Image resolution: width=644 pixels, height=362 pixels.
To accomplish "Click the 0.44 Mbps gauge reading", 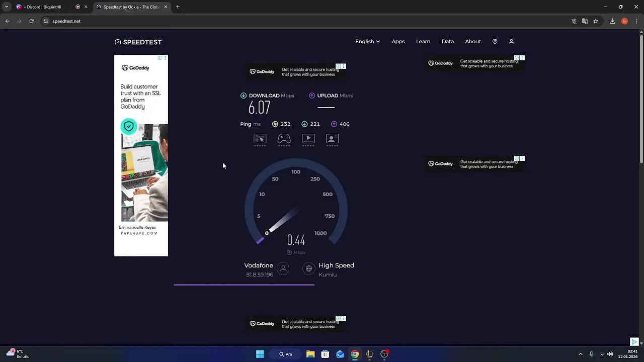I will coord(296,240).
